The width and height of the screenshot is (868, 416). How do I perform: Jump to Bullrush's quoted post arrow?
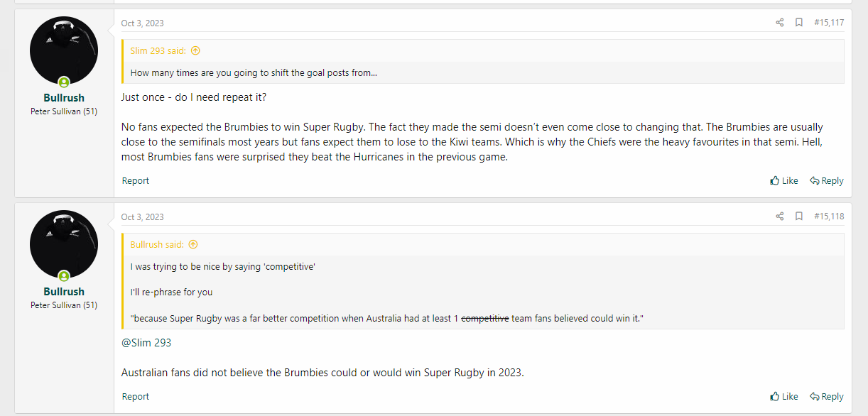192,244
